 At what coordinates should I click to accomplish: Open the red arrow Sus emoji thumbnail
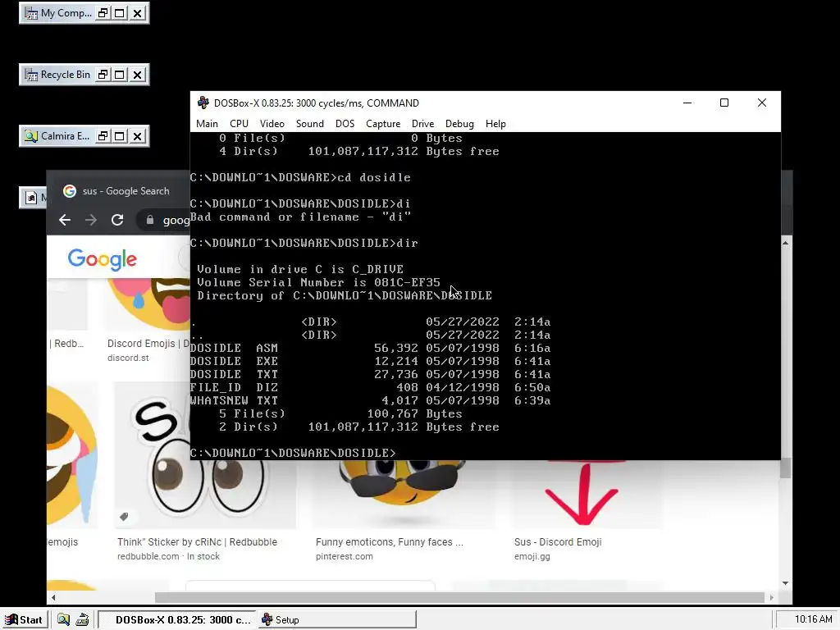586,495
